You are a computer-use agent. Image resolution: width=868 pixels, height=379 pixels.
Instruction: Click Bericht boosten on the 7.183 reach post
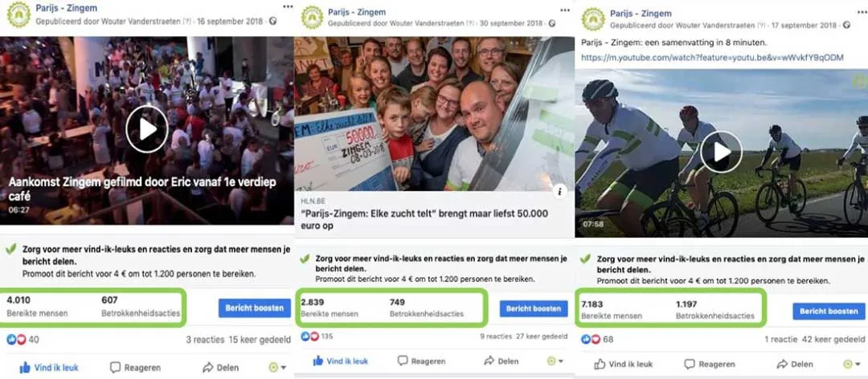pos(829,311)
